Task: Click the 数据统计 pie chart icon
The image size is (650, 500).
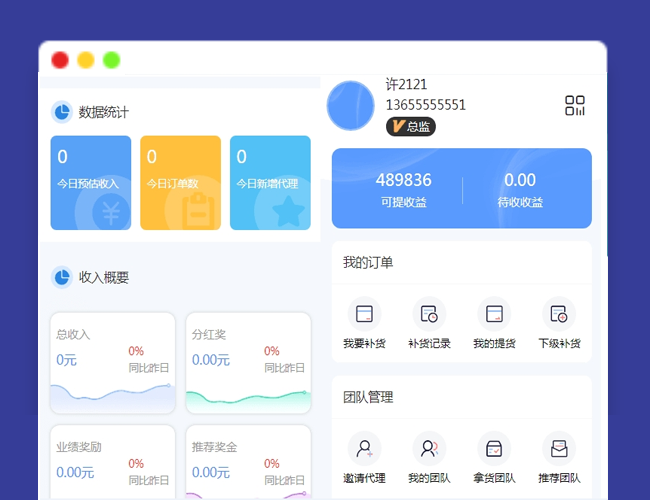Action: 62,112
